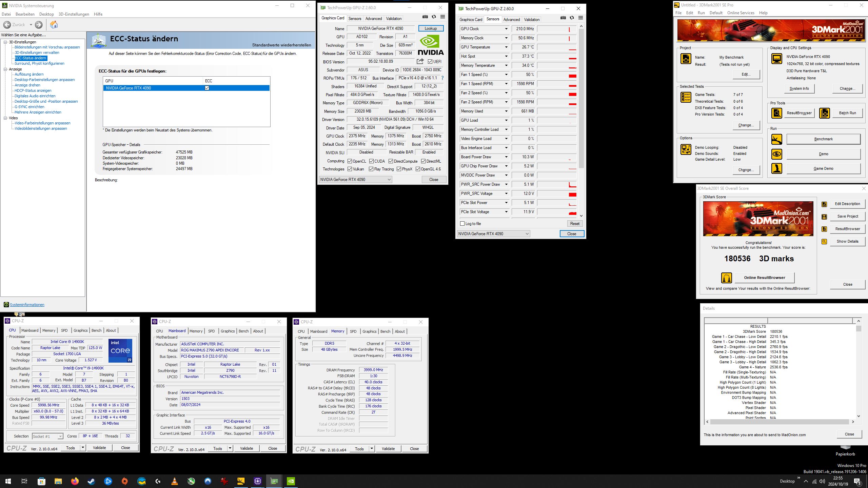Switch to Validation tab in GPU-Z Sensors window
This screenshot has width=868, height=488.
[532, 20]
